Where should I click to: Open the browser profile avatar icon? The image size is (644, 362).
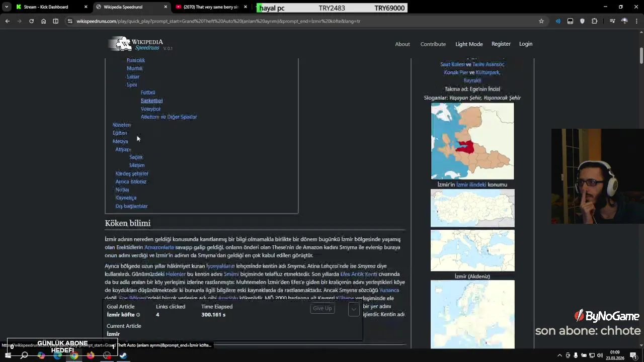pos(624,21)
